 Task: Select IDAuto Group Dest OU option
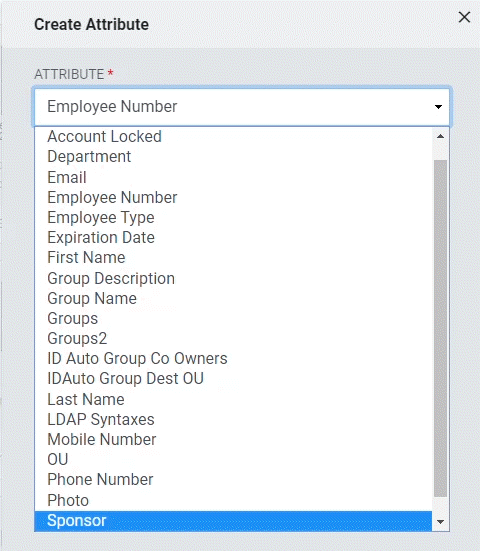(233, 379)
